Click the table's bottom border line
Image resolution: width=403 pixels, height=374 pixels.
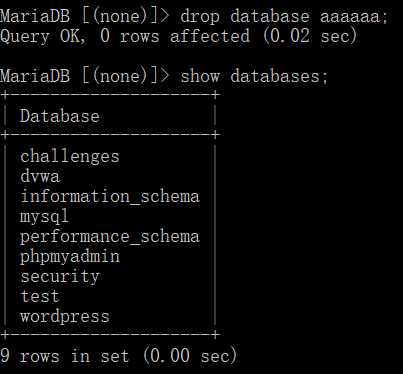pos(110,334)
